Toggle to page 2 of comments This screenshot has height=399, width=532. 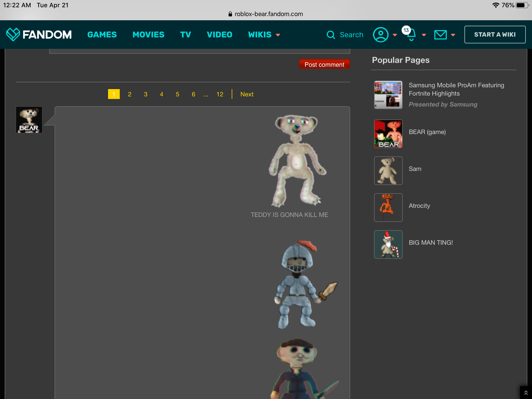coord(130,94)
